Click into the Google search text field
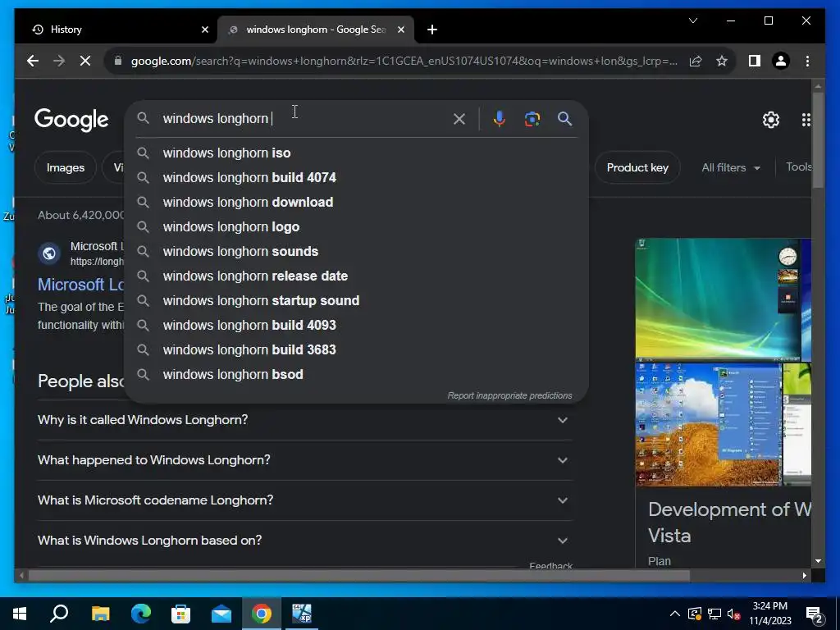Image resolution: width=840 pixels, height=630 pixels. [305, 118]
